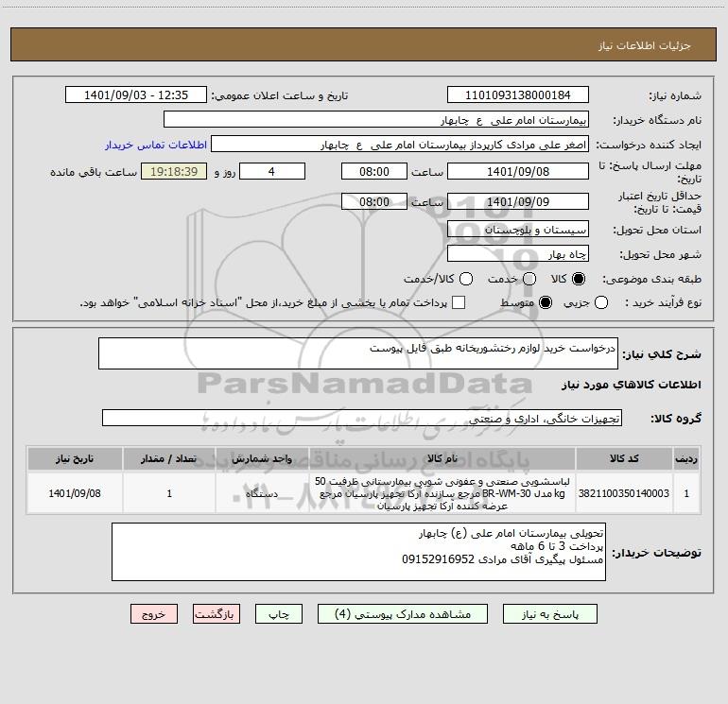Screen dimensions: 728x704
Task: Select the متوسط purchase type radio
Action: tap(546, 302)
